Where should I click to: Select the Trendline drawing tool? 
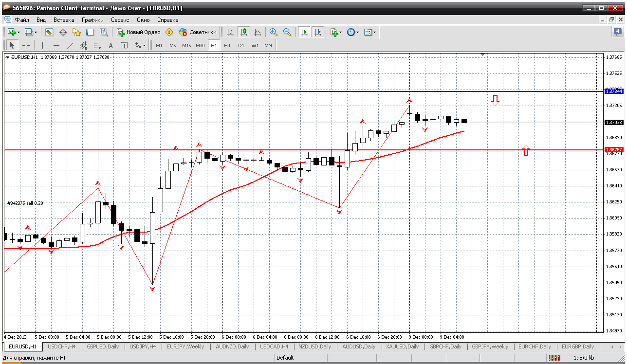click(x=70, y=45)
